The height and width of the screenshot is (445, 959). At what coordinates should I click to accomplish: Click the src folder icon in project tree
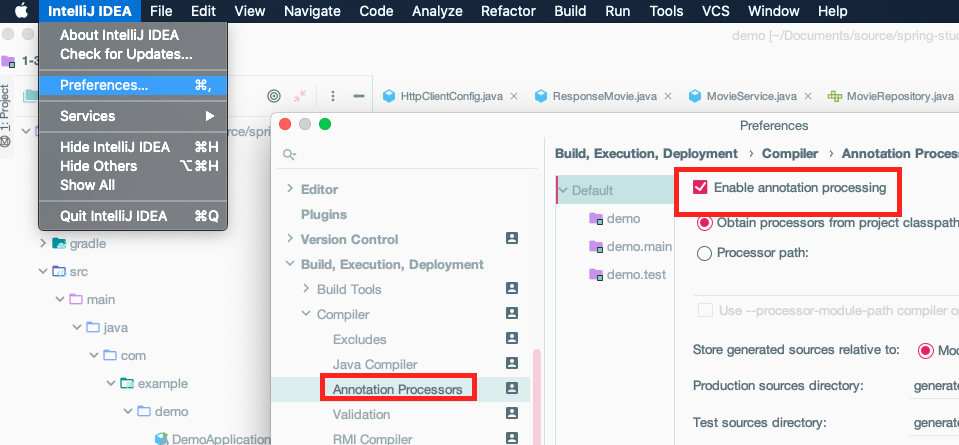pos(59,271)
